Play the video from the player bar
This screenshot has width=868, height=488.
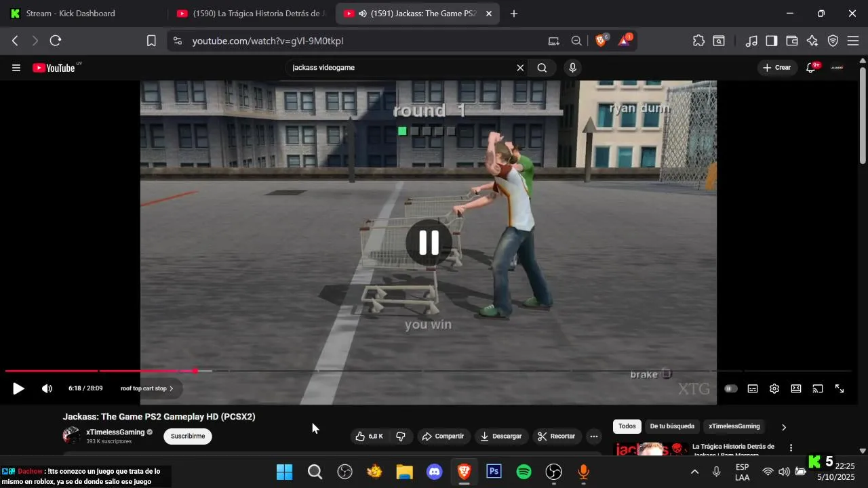(18, 389)
